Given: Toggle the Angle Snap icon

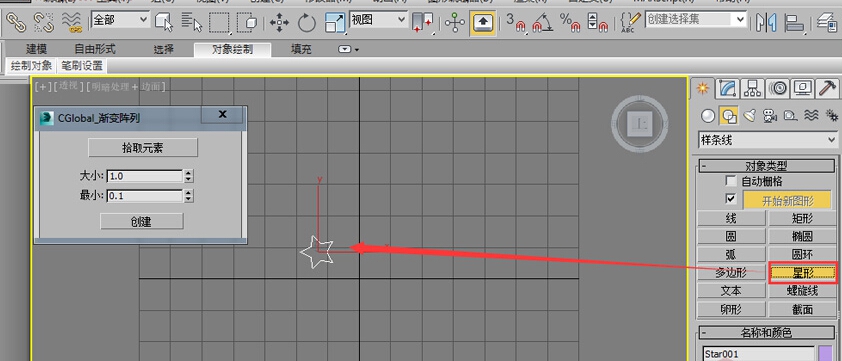Looking at the screenshot, I should (543, 23).
